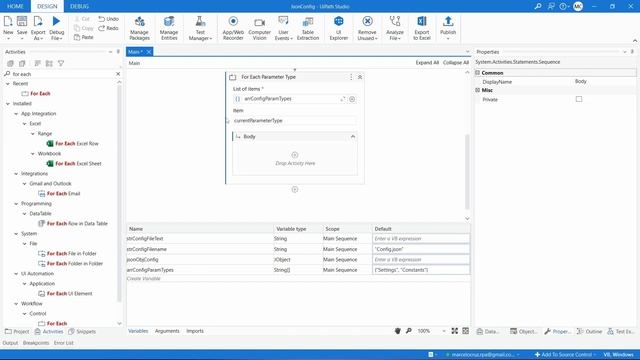Collapse the Misc properties section

[x=478, y=90]
